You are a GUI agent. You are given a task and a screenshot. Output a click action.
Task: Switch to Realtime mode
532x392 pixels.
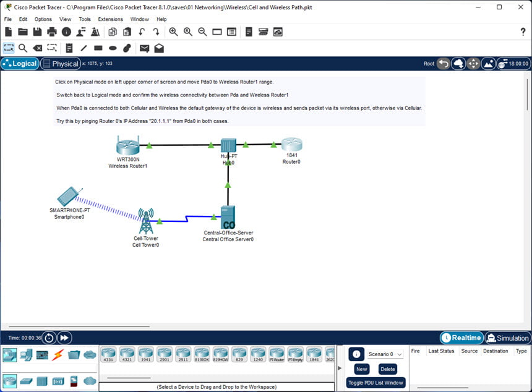(461, 338)
